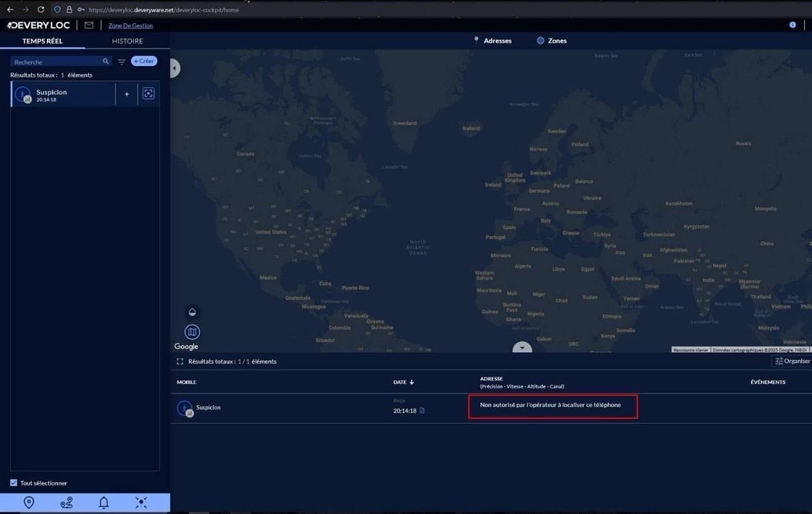Open the map type icon above Google logo
Image resolution: width=812 pixels, height=514 pixels.
pyautogui.click(x=192, y=332)
